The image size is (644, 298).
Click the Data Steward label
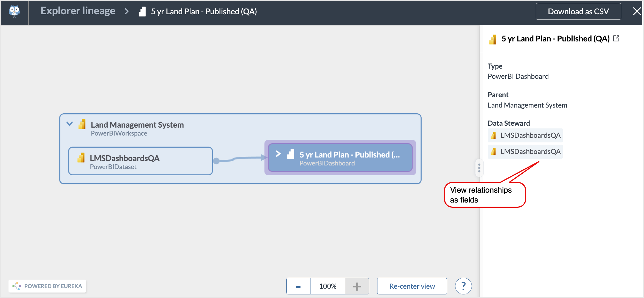point(509,123)
